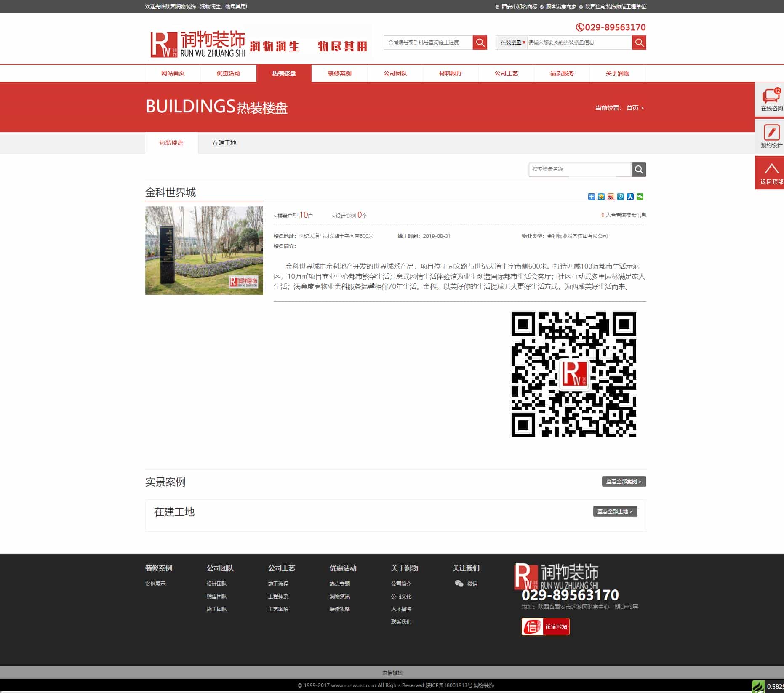Screen dimensions: 784x693
Task: Open 网站首页 in main navigation
Action: 173,73
